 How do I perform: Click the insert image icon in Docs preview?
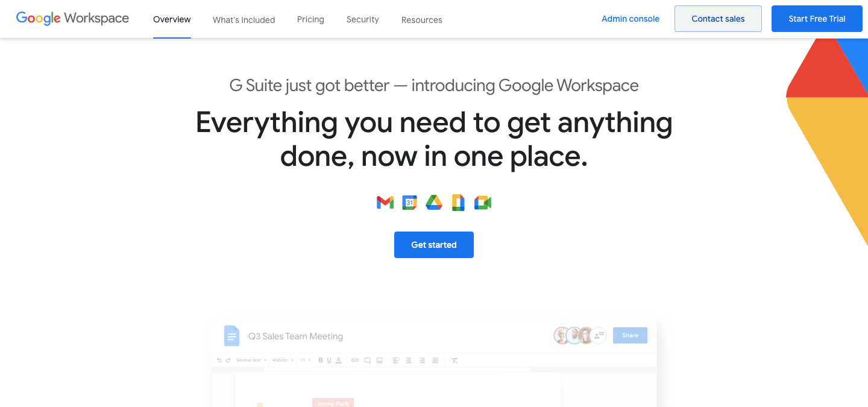pyautogui.click(x=380, y=361)
